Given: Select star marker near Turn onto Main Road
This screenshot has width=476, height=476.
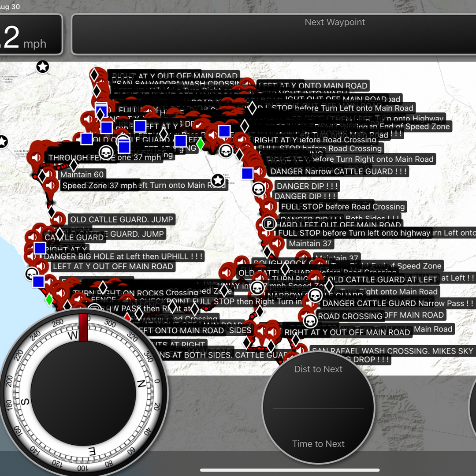Looking at the screenshot, I should coord(218,180).
